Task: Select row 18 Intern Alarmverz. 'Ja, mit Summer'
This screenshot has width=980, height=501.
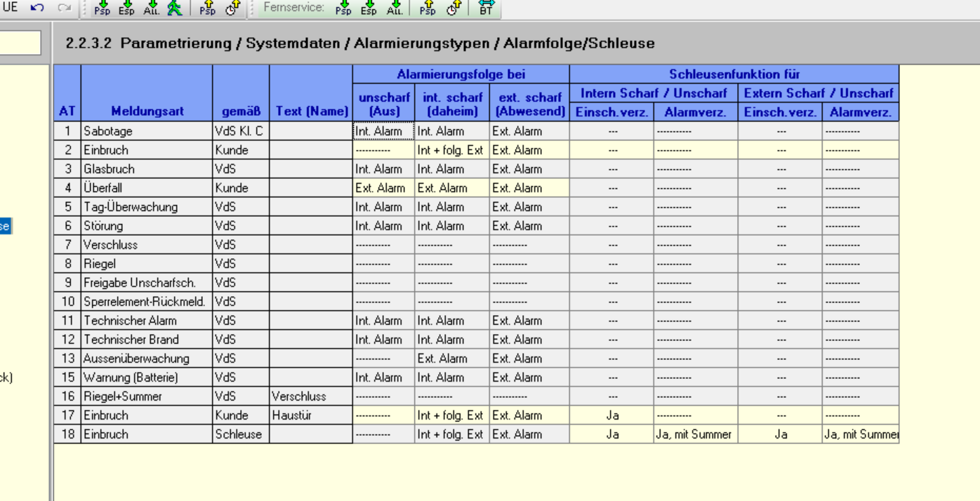Action: (x=695, y=434)
